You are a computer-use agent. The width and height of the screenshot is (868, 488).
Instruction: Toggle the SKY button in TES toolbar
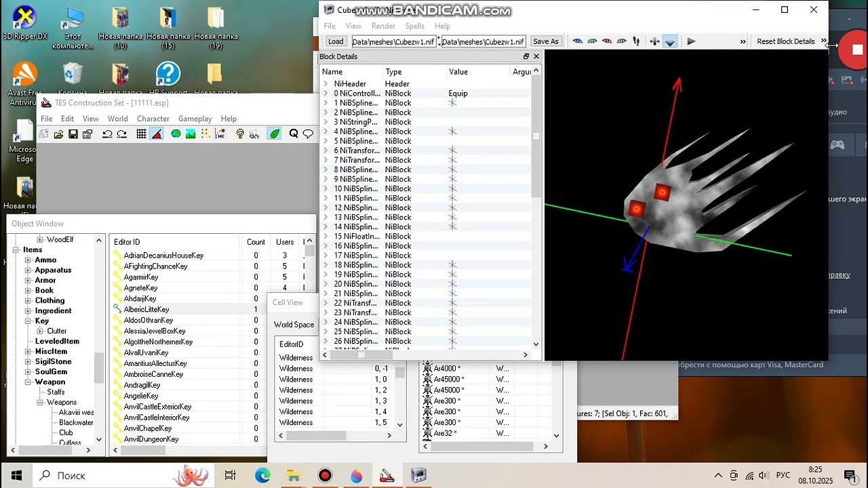point(254,134)
